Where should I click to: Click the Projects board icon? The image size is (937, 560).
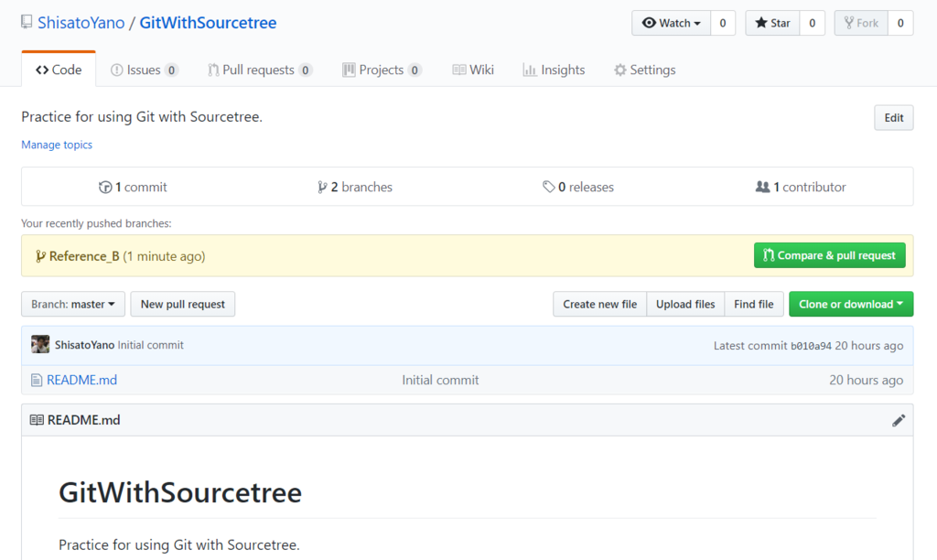[349, 70]
